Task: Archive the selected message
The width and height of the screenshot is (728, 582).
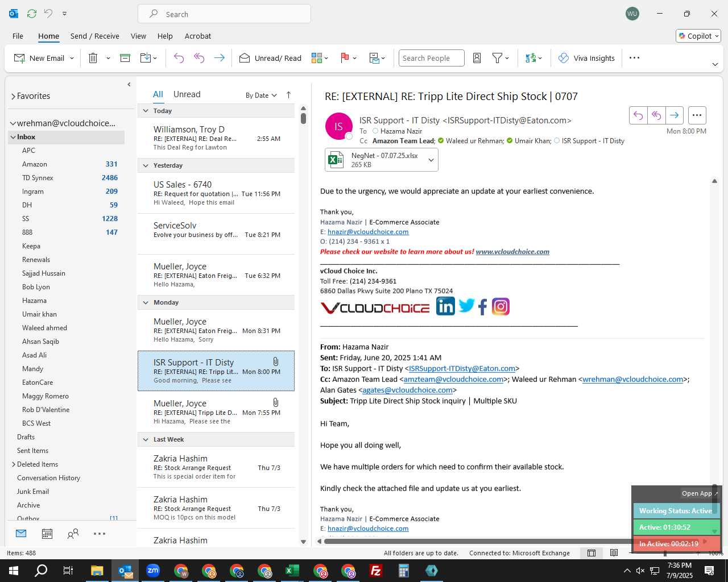Action: point(125,58)
